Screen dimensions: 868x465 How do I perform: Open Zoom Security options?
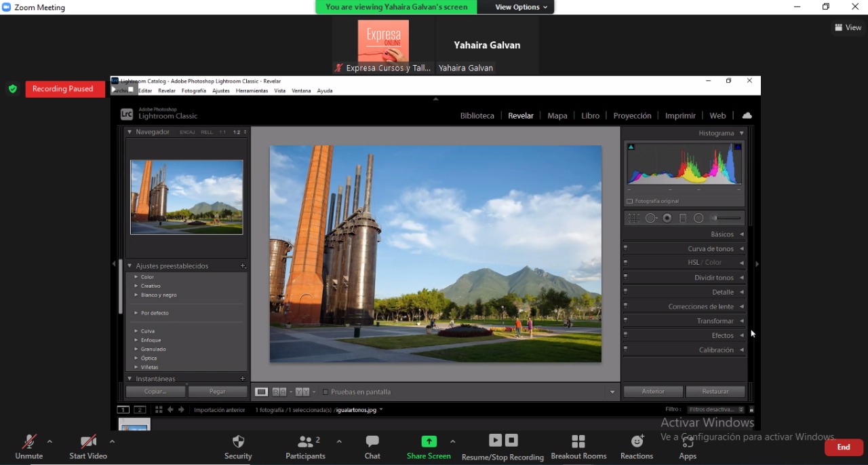[x=238, y=447]
